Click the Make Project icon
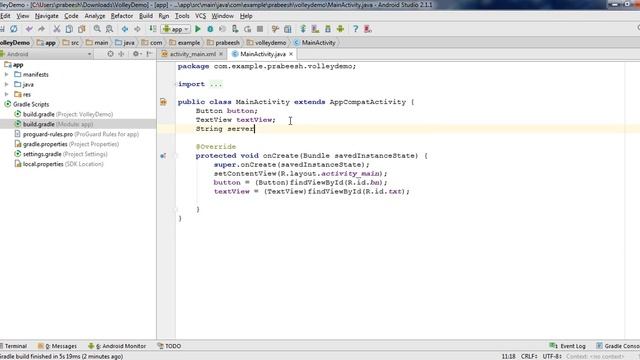640x360 pixels. [153, 29]
